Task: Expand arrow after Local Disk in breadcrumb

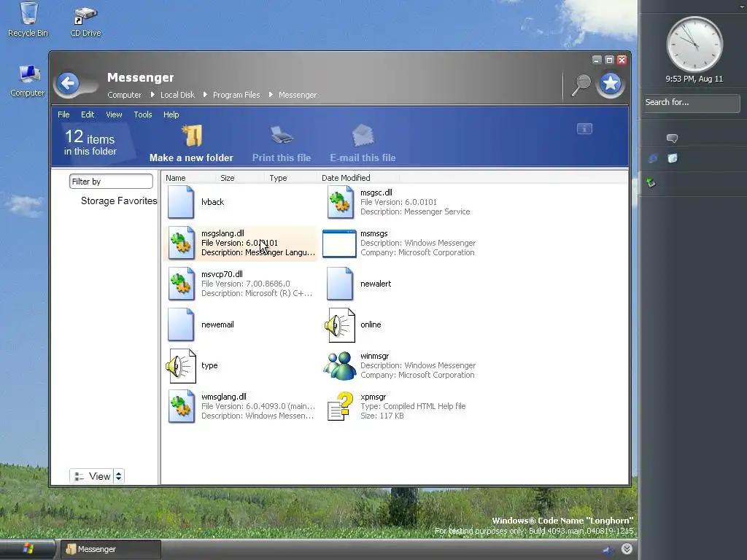Action: tap(205, 94)
